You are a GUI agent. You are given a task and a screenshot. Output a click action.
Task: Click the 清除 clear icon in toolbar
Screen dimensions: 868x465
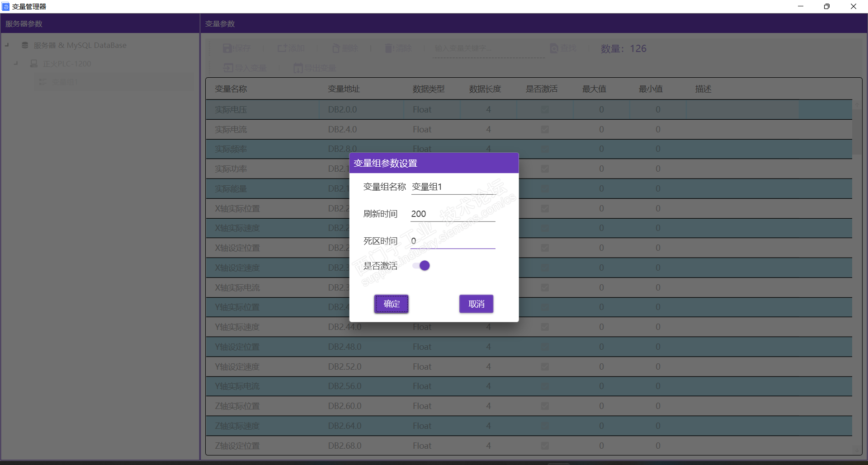389,48
